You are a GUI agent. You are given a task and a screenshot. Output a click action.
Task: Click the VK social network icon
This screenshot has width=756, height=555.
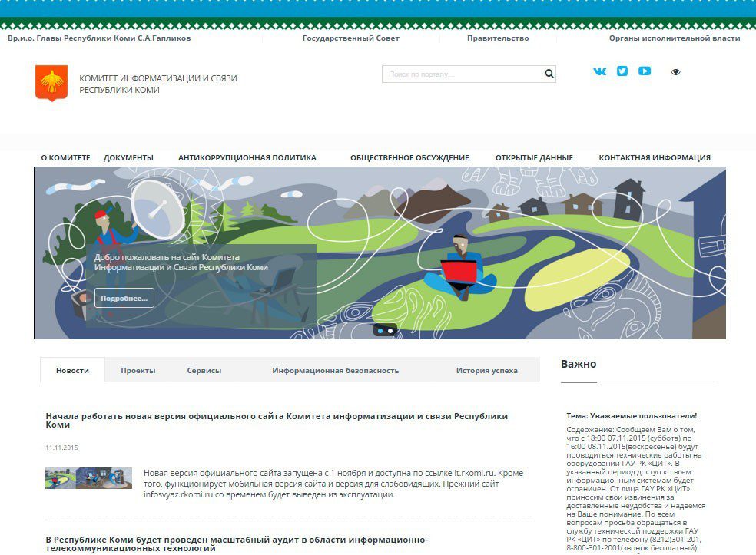[599, 71]
